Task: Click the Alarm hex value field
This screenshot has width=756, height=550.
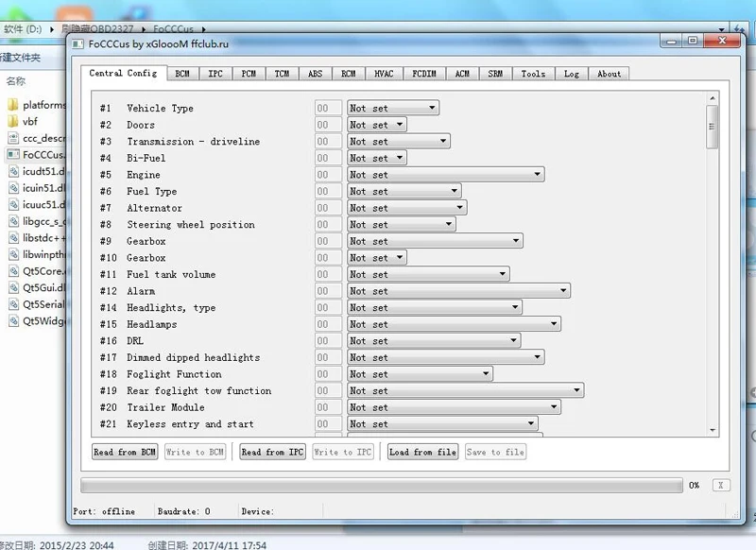Action: pos(328,291)
